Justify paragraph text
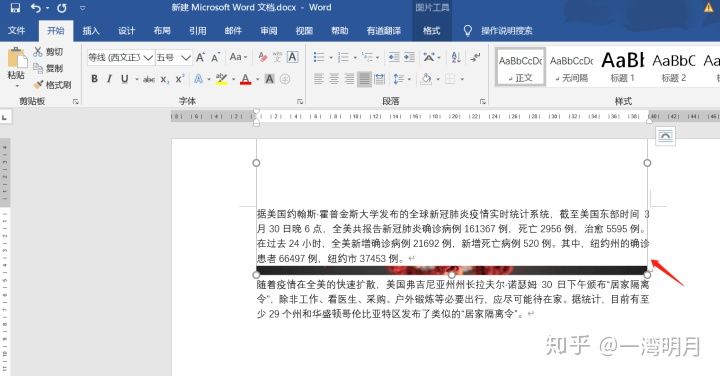Screen dimensions: 720x376 click(364, 79)
